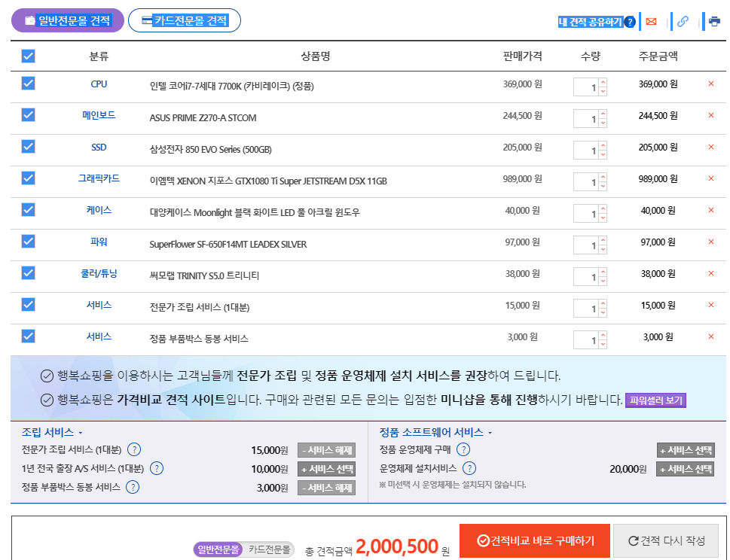Toggle the select-all checkbox in header
The image size is (730, 560).
pos(29,56)
